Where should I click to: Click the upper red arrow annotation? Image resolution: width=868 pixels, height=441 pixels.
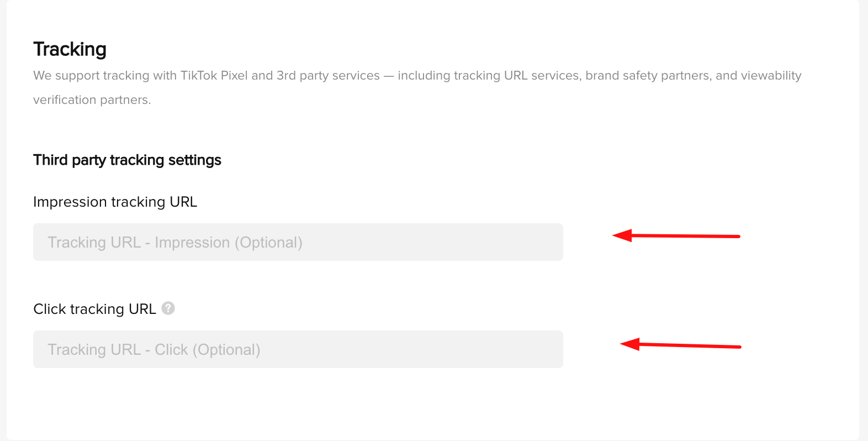click(676, 236)
